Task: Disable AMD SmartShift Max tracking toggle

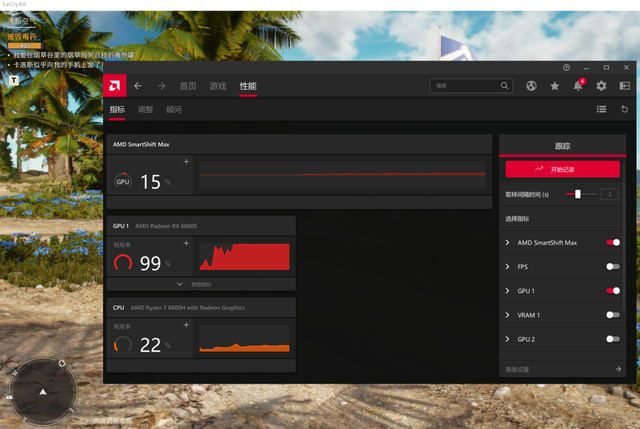Action: (x=613, y=242)
